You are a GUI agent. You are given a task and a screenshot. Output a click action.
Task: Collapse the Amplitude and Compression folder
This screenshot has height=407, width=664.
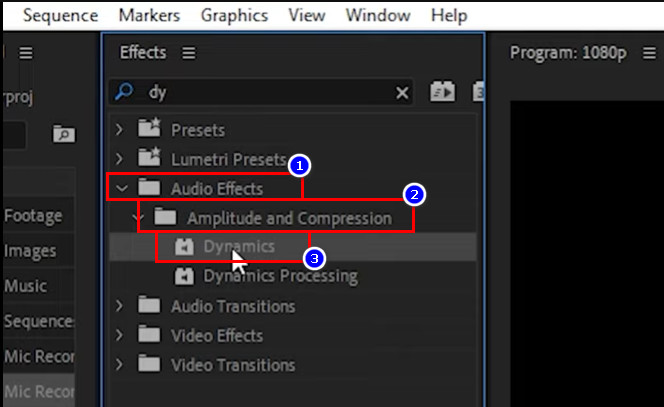[x=137, y=218]
